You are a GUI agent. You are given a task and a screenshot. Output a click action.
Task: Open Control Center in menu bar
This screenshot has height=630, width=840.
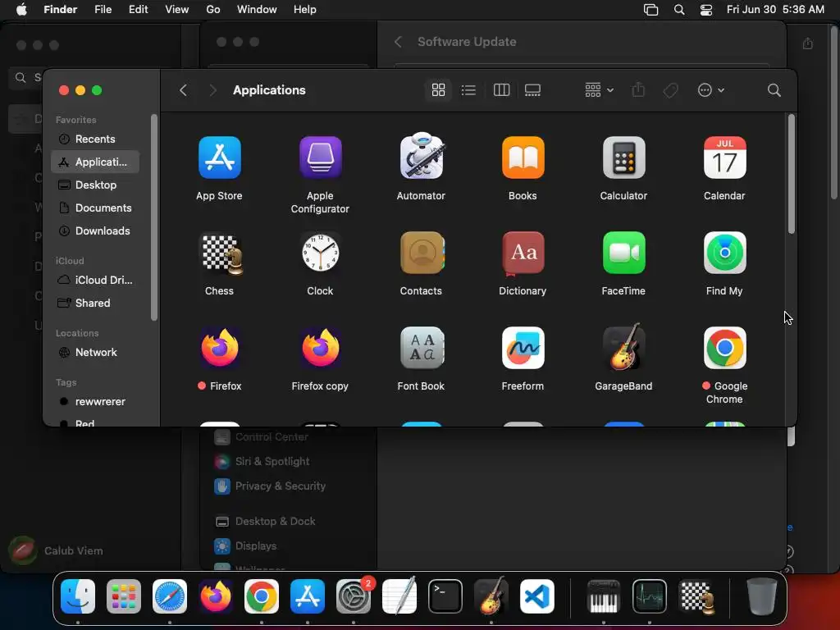tap(706, 10)
